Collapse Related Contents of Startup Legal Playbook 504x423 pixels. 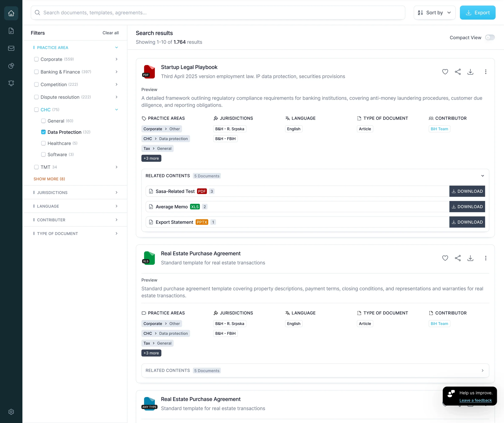click(x=482, y=176)
